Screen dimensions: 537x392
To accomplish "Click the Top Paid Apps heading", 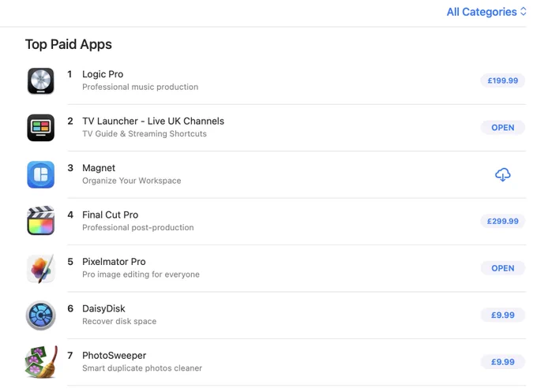I will (x=69, y=44).
